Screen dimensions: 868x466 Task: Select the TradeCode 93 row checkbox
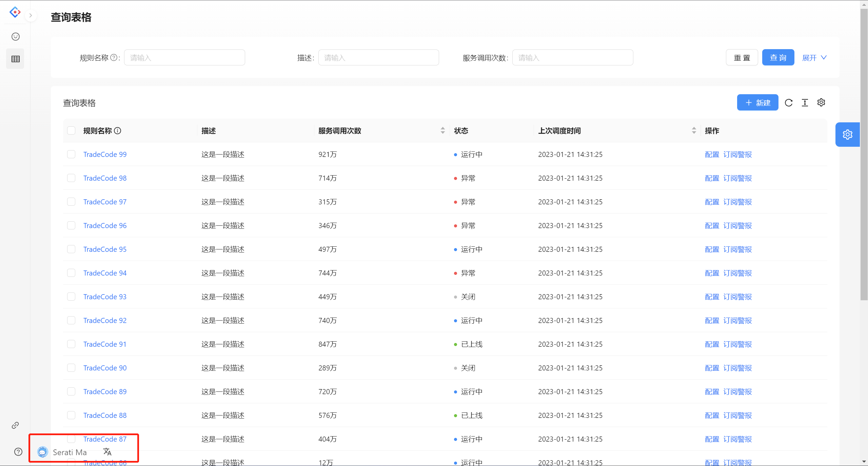click(x=71, y=297)
